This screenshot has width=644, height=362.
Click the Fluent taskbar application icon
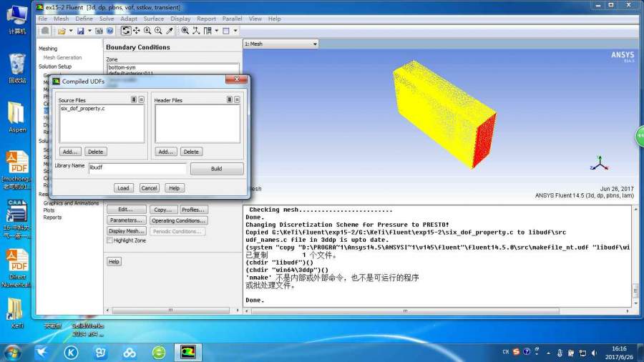coord(187,352)
